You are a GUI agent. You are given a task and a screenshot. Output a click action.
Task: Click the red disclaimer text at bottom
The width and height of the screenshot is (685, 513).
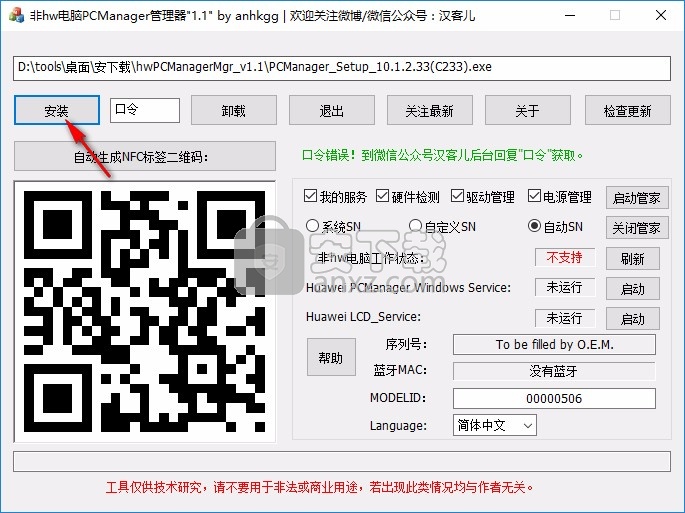point(320,487)
